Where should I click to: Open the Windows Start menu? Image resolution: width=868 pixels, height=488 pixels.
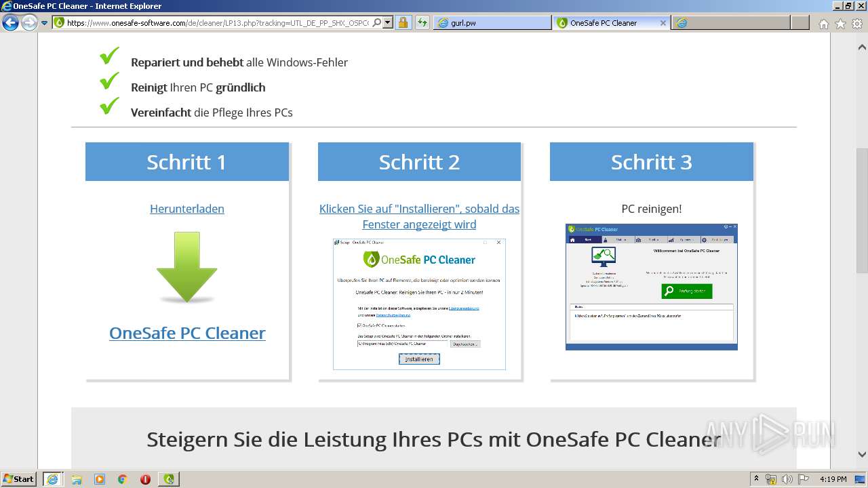(x=19, y=479)
